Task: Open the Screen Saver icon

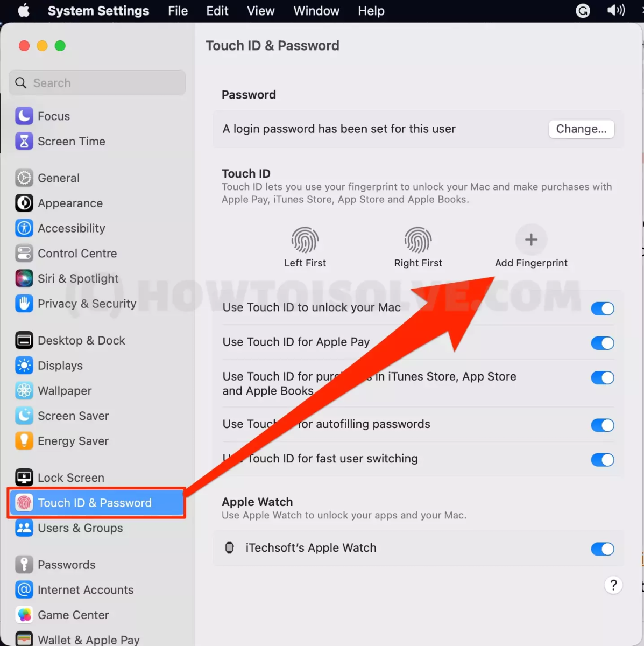Action: point(24,416)
